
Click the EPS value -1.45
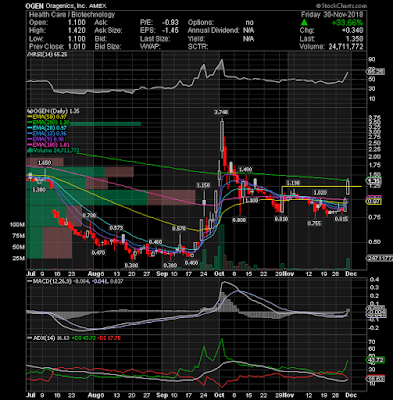pos(170,30)
